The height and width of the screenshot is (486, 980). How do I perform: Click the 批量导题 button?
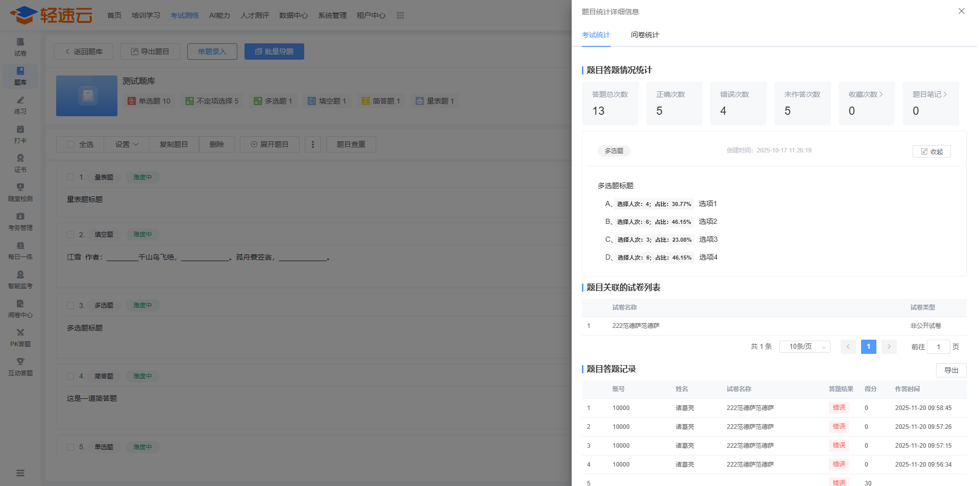274,52
